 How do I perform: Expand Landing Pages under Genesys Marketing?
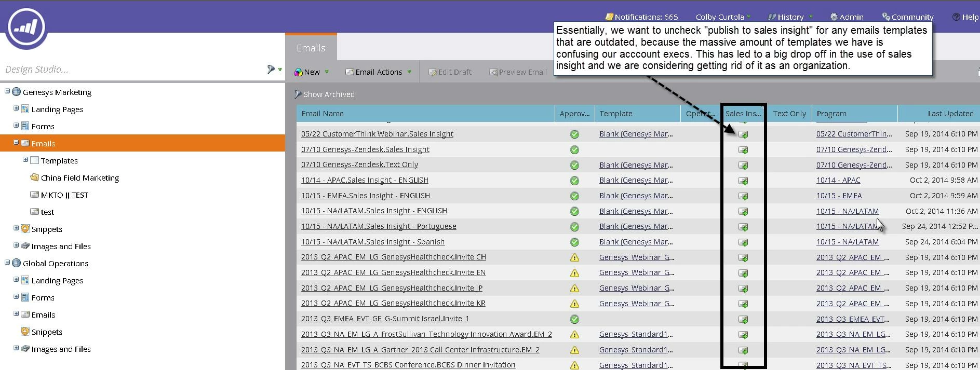(x=16, y=108)
